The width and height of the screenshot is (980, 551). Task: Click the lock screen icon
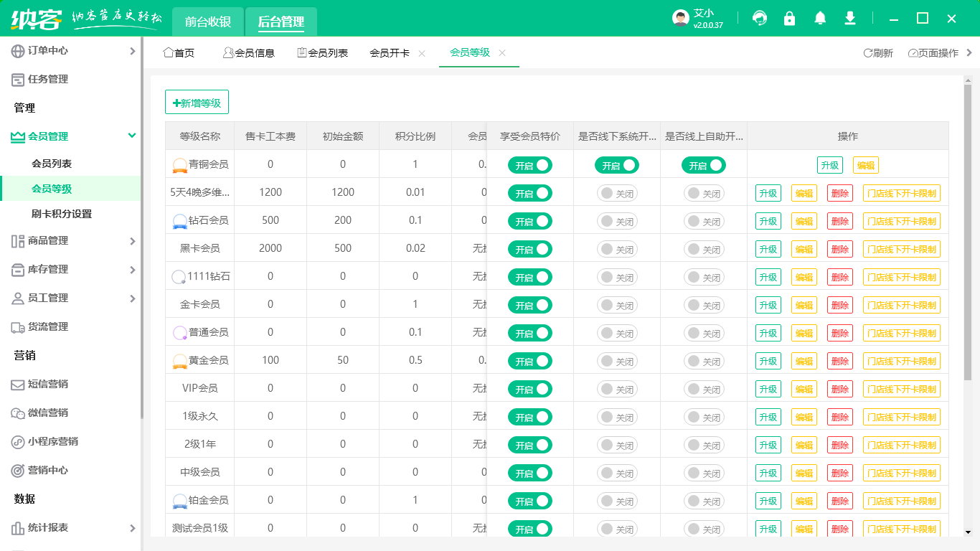[790, 19]
